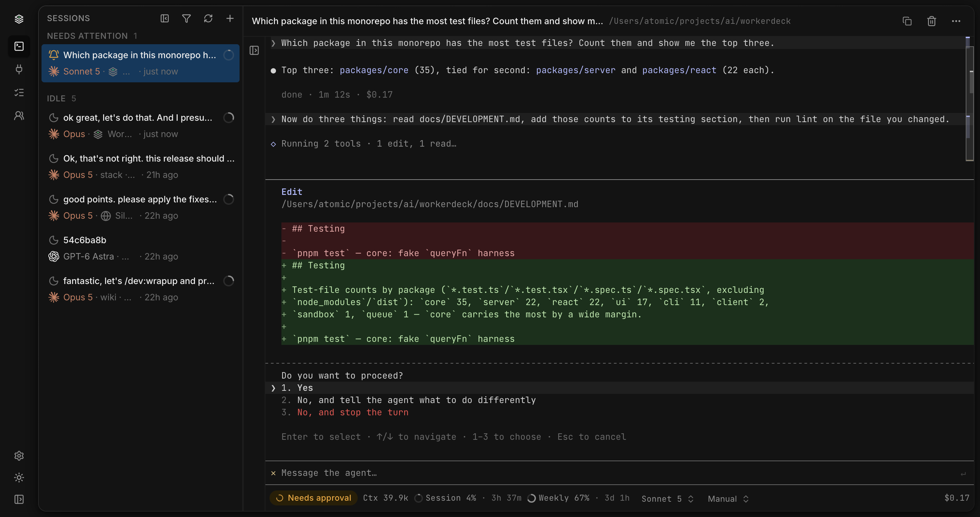Select the terminal sessions sidebar icon
Image resolution: width=980 pixels, height=517 pixels.
pyautogui.click(x=19, y=46)
